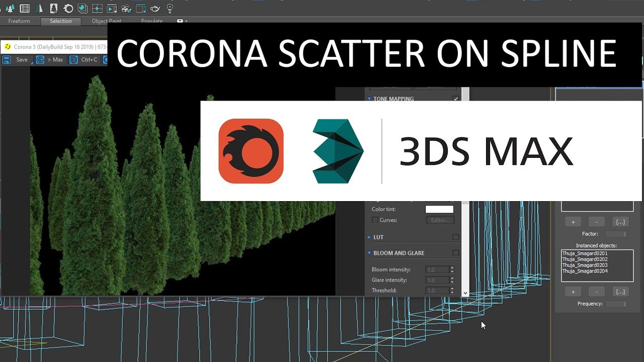Click the floppy disk Save icon
Image resolution: width=644 pixels, height=362 pixels.
[x=7, y=59]
